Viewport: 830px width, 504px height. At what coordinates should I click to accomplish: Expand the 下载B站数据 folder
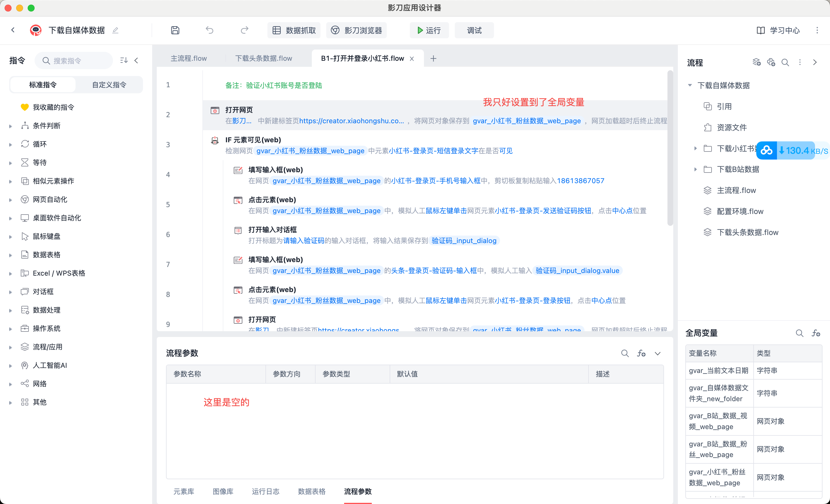695,169
